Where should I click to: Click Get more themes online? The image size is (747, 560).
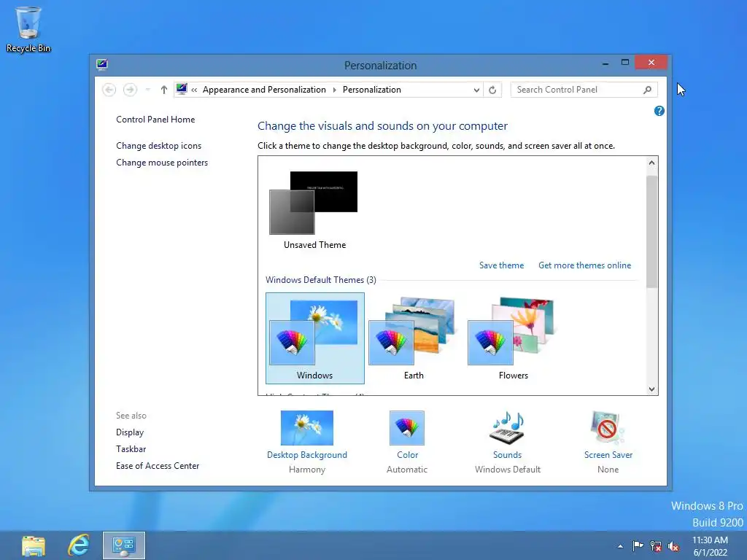584,265
